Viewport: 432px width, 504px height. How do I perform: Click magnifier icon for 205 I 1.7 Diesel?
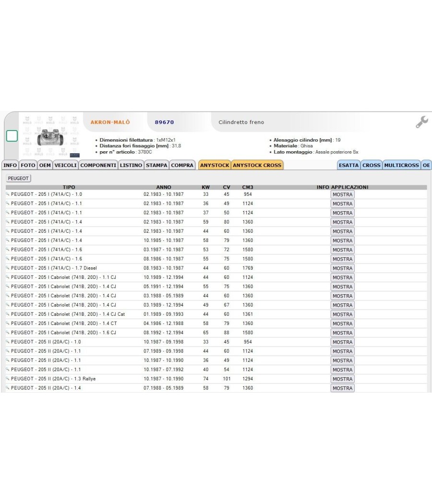[7, 268]
